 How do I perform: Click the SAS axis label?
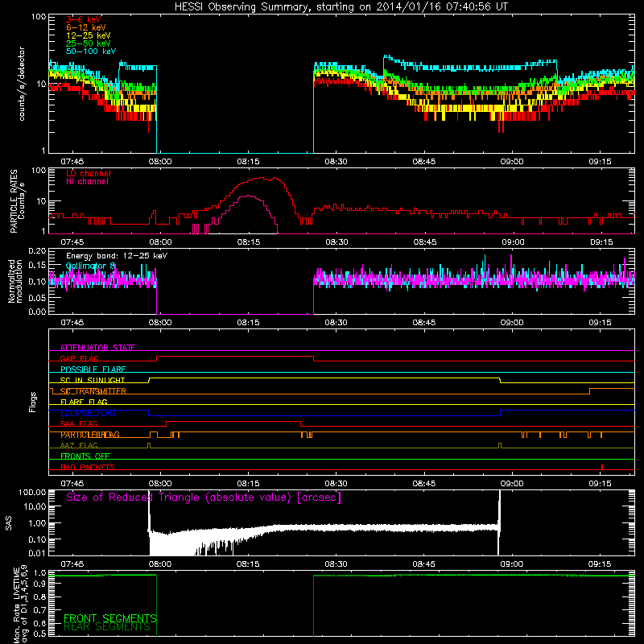click(x=8, y=522)
